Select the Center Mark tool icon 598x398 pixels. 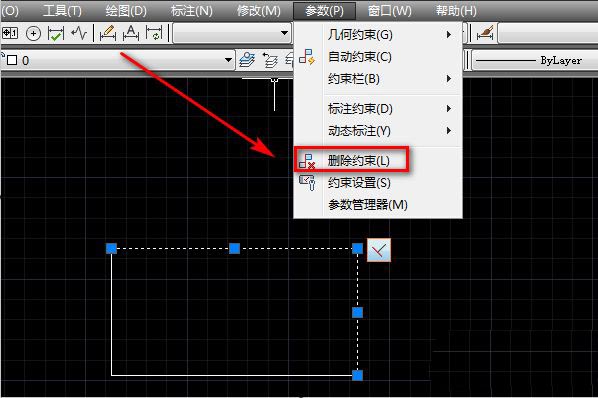(x=33, y=34)
